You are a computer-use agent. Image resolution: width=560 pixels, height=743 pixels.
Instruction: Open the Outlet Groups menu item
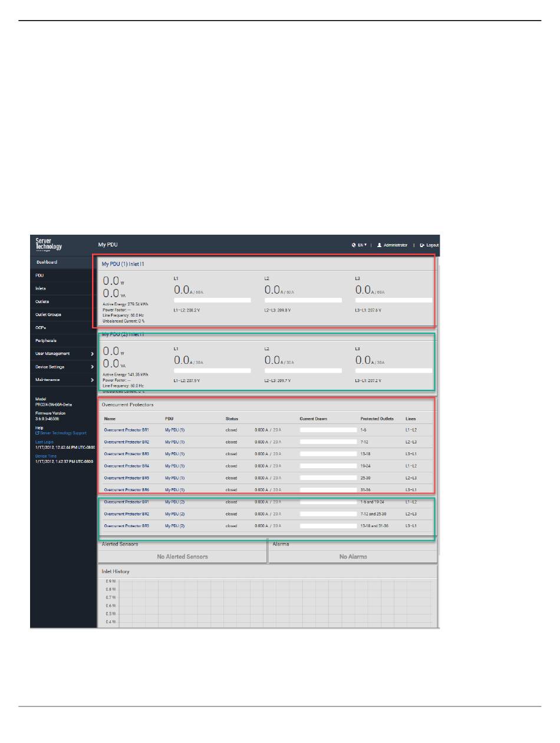[x=63, y=314]
